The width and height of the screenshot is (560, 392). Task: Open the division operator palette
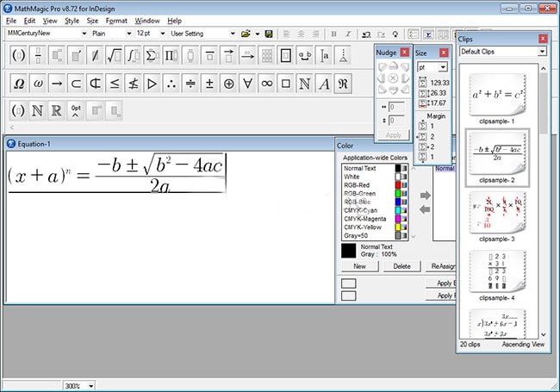(x=190, y=84)
